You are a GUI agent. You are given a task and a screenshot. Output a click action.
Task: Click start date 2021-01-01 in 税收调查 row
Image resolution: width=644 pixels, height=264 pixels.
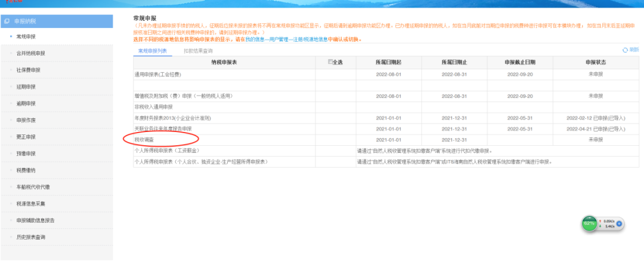(389, 140)
